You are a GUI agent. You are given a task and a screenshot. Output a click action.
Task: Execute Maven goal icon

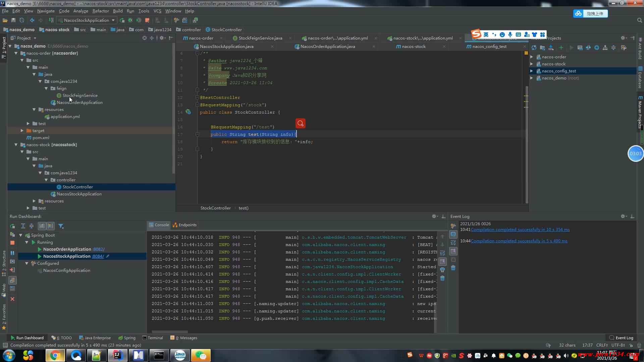(580, 48)
